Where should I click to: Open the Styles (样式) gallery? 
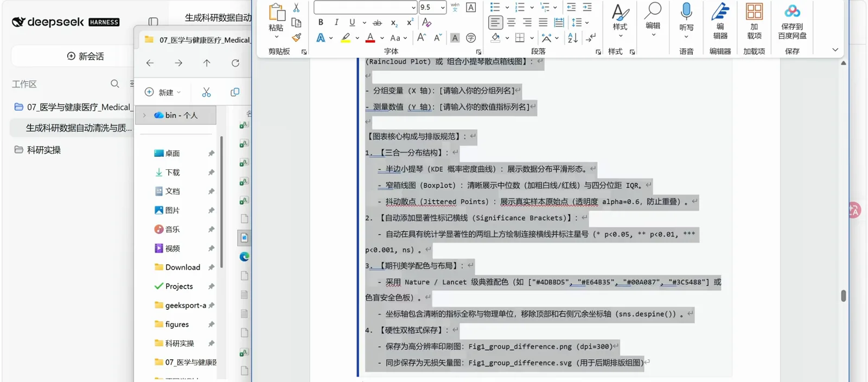pyautogui.click(x=620, y=20)
